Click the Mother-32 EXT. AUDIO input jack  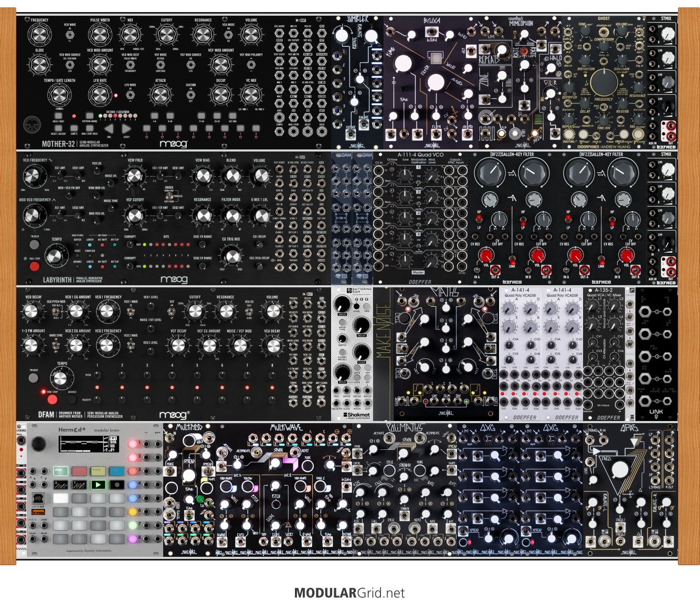point(280,33)
